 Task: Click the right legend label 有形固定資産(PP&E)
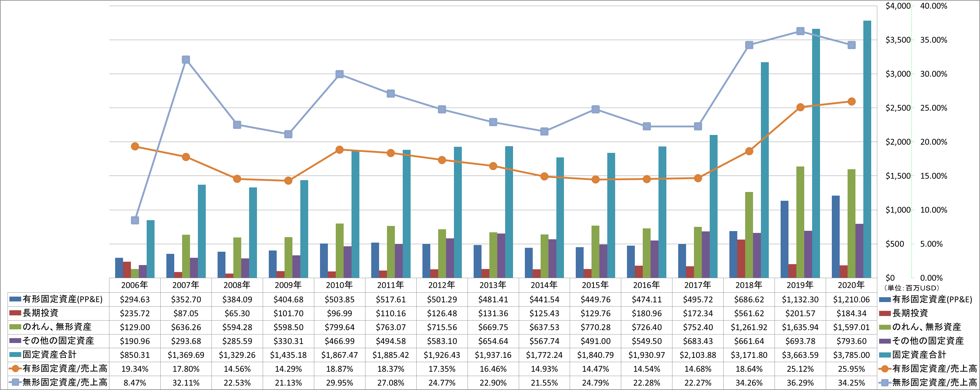[x=932, y=299]
